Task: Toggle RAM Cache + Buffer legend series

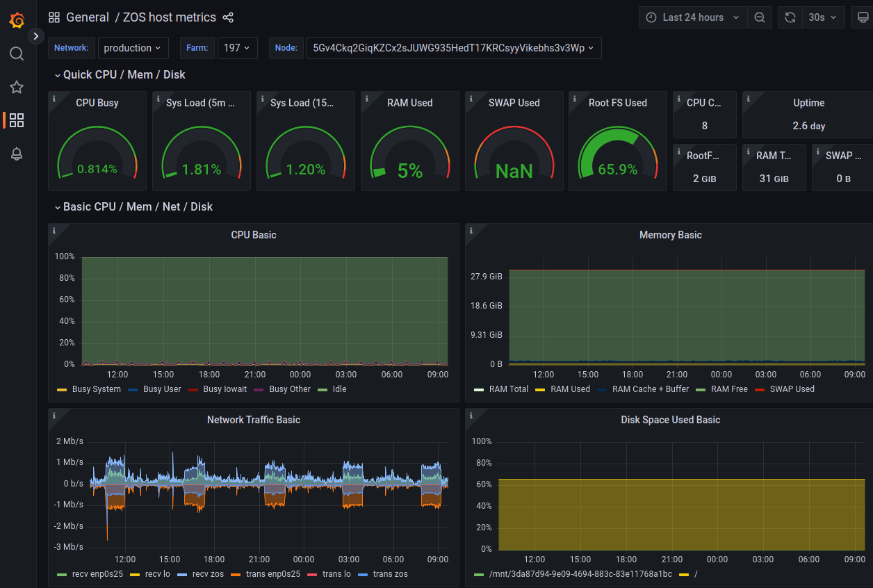Action: click(x=650, y=389)
